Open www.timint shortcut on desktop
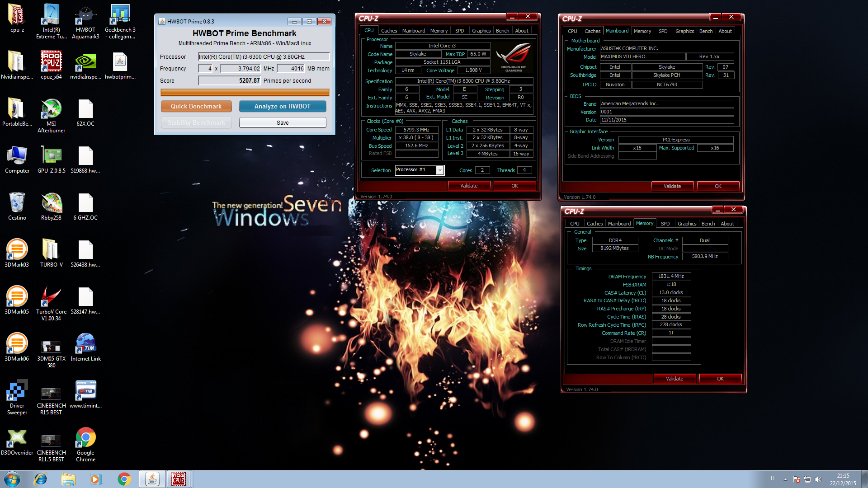 (85, 394)
